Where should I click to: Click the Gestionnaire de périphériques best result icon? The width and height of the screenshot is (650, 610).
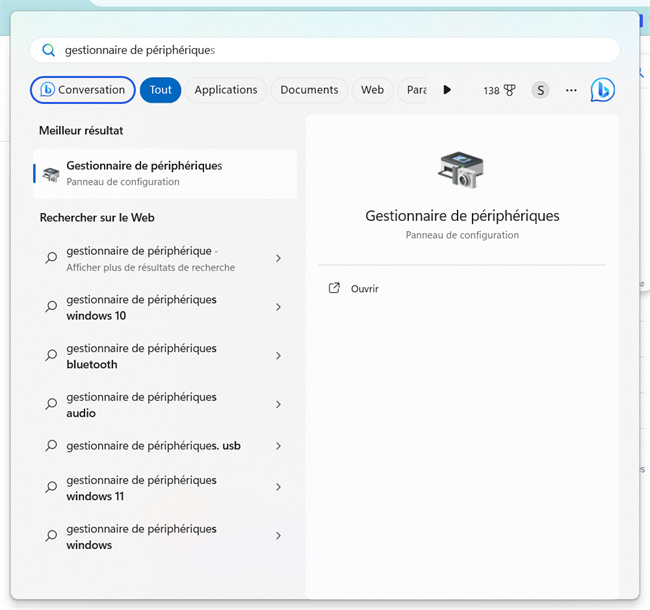pos(51,174)
